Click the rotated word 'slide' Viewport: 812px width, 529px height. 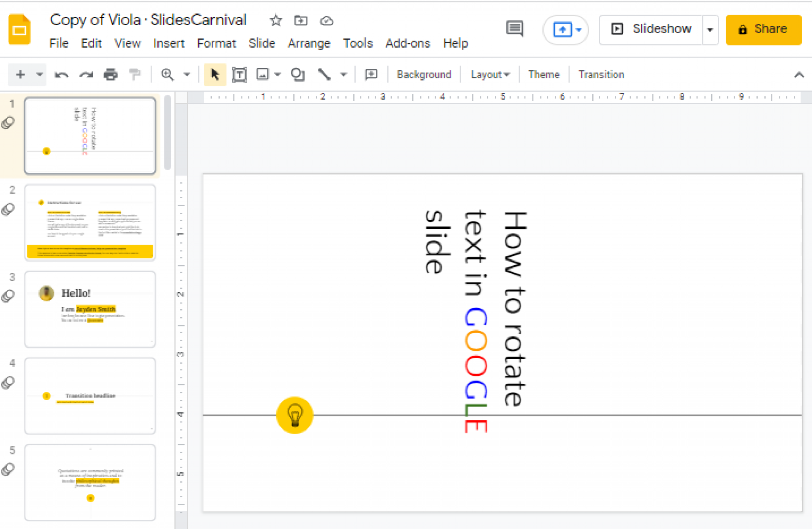[x=437, y=241]
